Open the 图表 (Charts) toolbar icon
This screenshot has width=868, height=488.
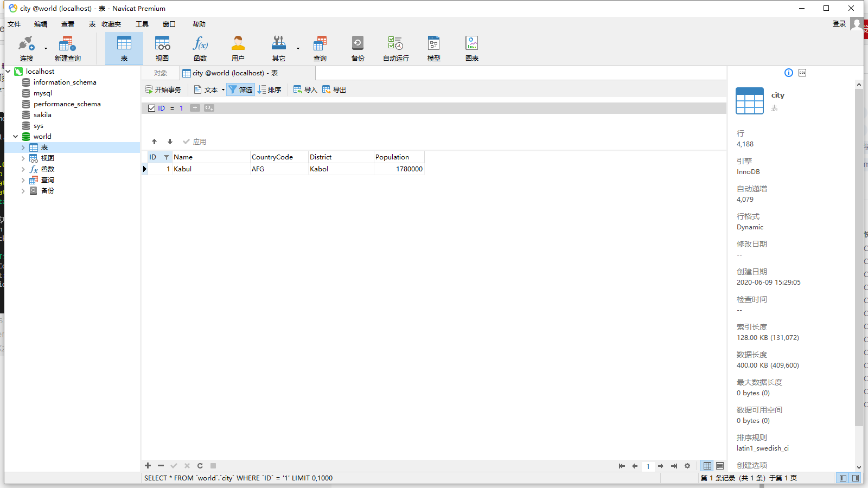coord(472,48)
